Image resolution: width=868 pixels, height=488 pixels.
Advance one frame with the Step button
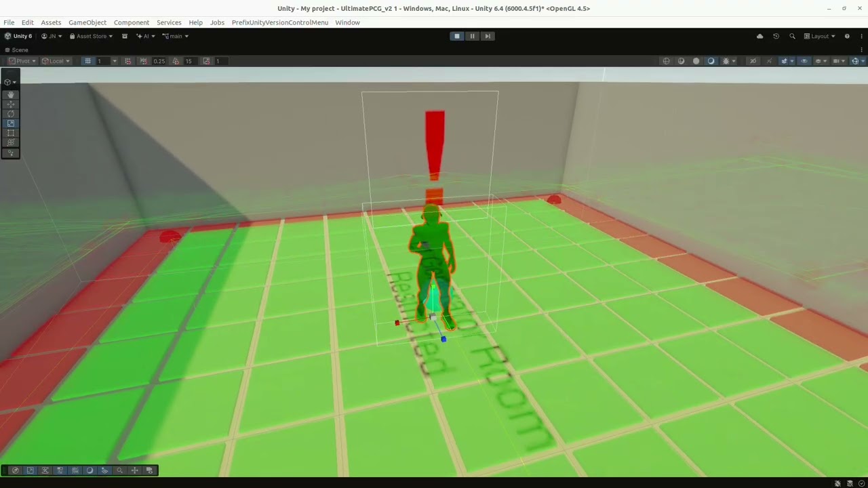(x=487, y=36)
